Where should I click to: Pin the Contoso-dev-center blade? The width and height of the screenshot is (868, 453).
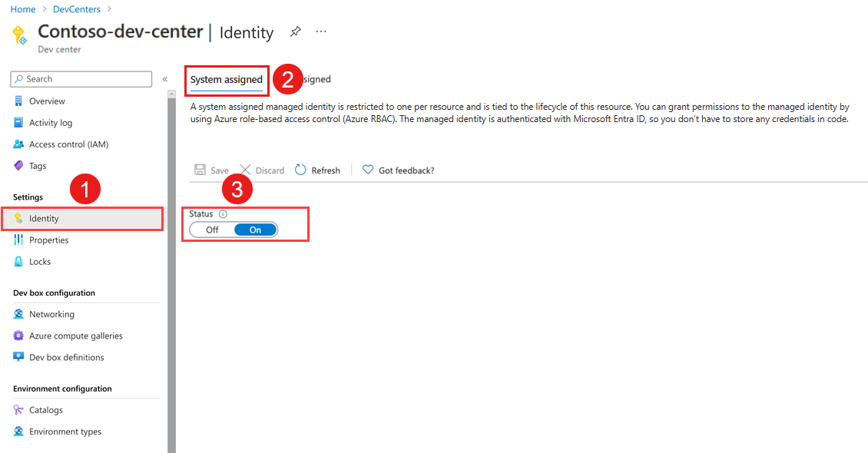[x=296, y=31]
